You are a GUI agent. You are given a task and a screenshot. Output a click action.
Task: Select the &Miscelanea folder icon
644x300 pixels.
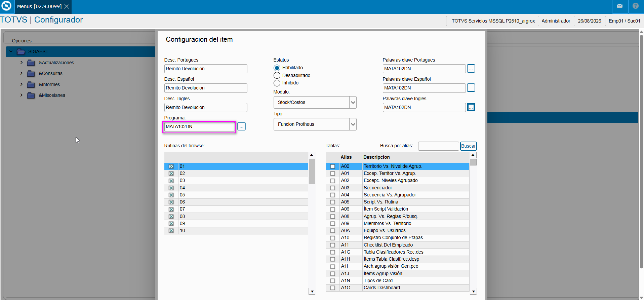point(31,95)
